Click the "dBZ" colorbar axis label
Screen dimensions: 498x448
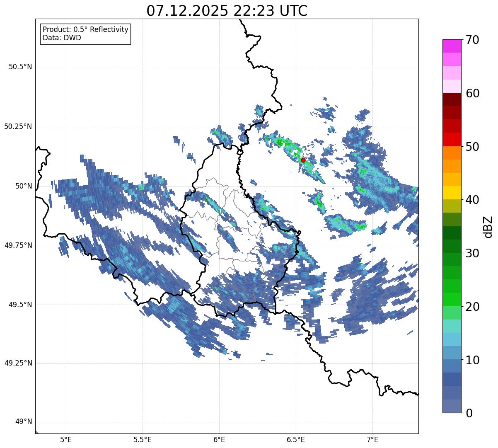coord(488,226)
